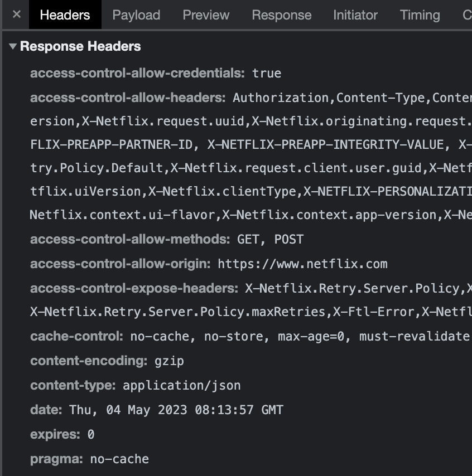Switch to the Response tab
Screen dimensions: 472x476
coord(281,15)
